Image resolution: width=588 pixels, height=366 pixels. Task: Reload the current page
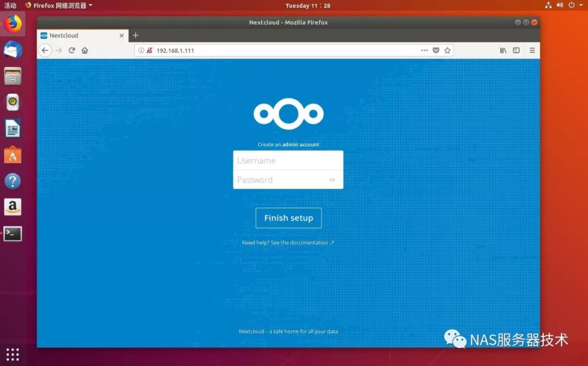point(72,50)
